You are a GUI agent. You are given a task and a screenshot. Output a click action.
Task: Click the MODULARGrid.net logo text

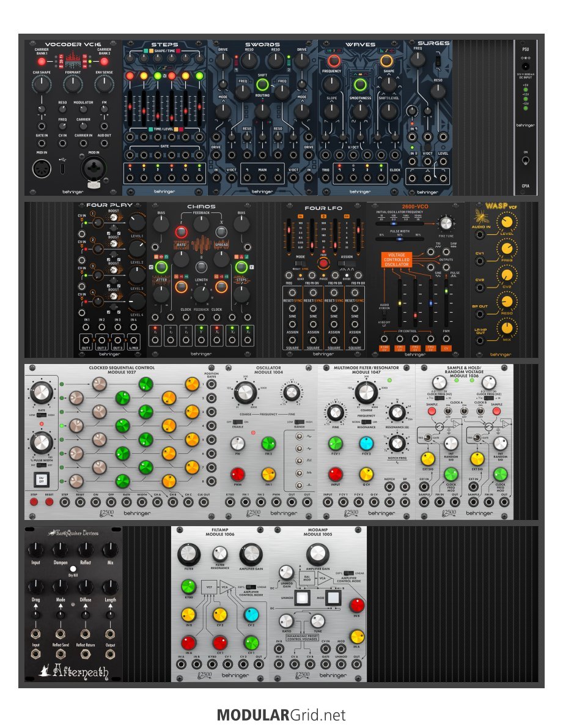pyautogui.click(x=281, y=715)
